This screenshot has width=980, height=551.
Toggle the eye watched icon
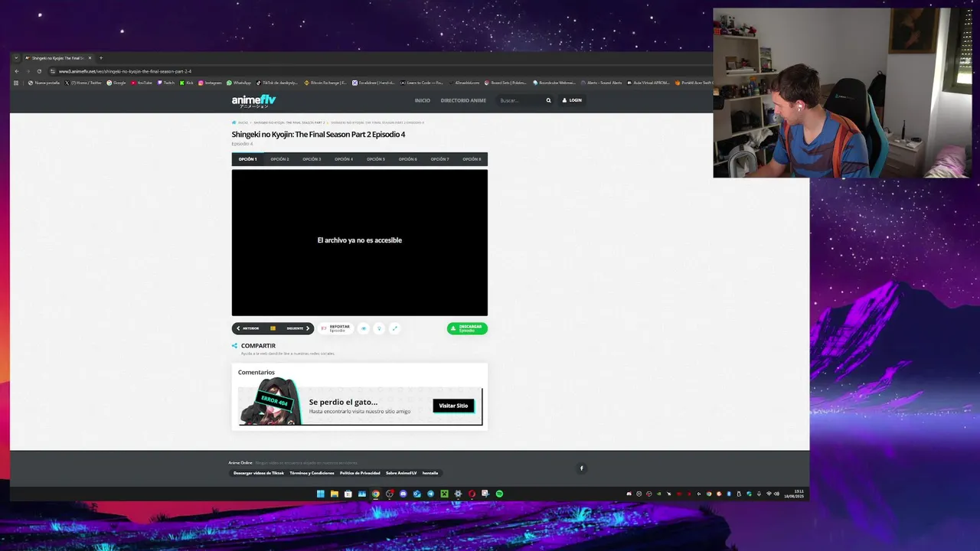tap(364, 328)
